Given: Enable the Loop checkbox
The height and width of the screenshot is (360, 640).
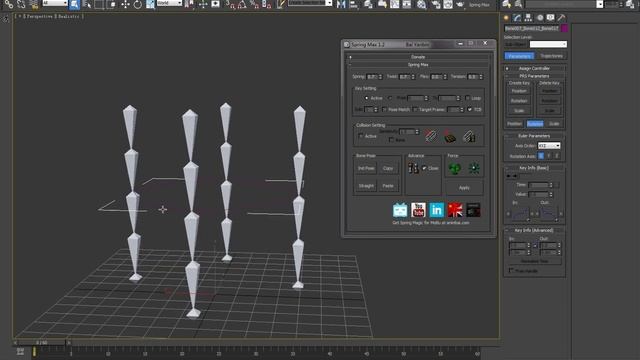Looking at the screenshot, I should (x=468, y=98).
